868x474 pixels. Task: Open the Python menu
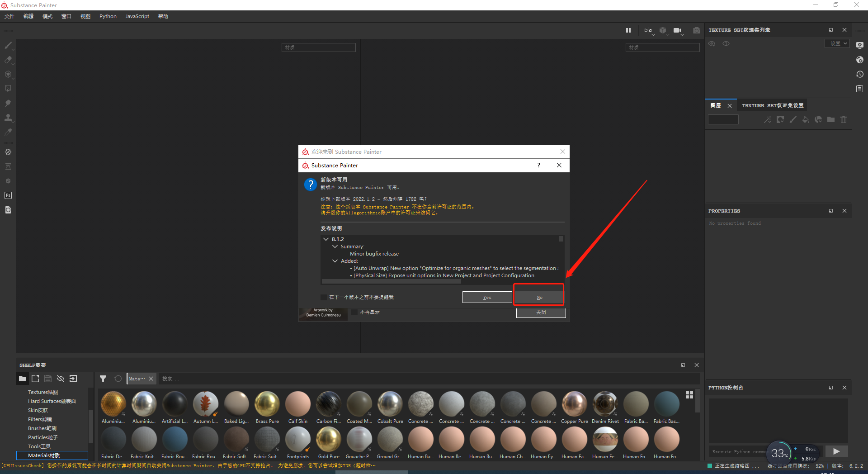108,16
